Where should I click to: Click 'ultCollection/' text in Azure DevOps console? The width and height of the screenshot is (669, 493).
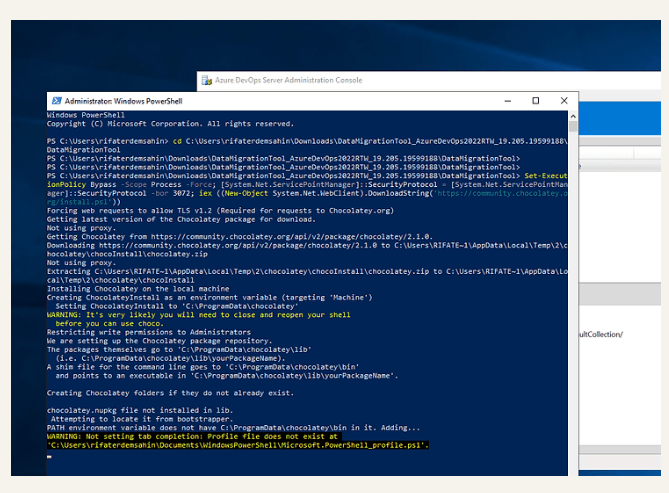click(x=601, y=334)
